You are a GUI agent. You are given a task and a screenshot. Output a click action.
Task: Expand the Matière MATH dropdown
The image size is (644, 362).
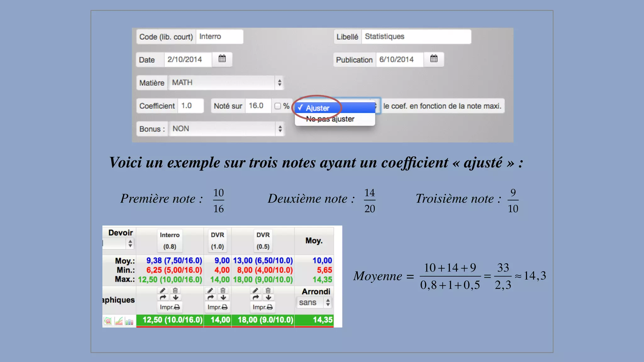click(226, 83)
